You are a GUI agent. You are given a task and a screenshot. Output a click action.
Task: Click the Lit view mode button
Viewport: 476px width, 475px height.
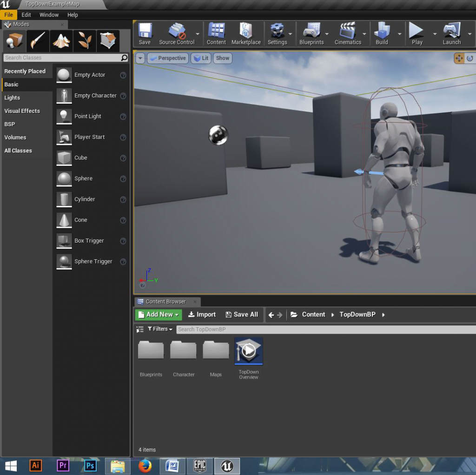[201, 58]
